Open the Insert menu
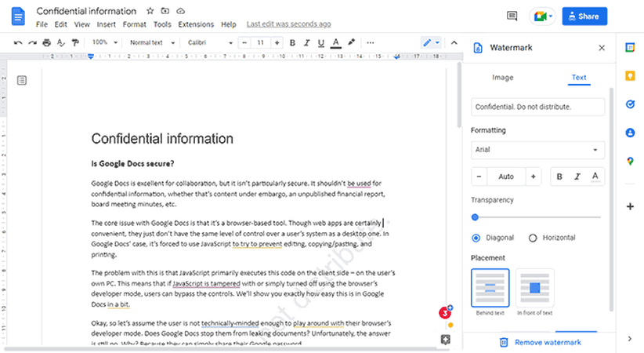Image resolution: width=644 pixels, height=353 pixels. pyautogui.click(x=106, y=24)
